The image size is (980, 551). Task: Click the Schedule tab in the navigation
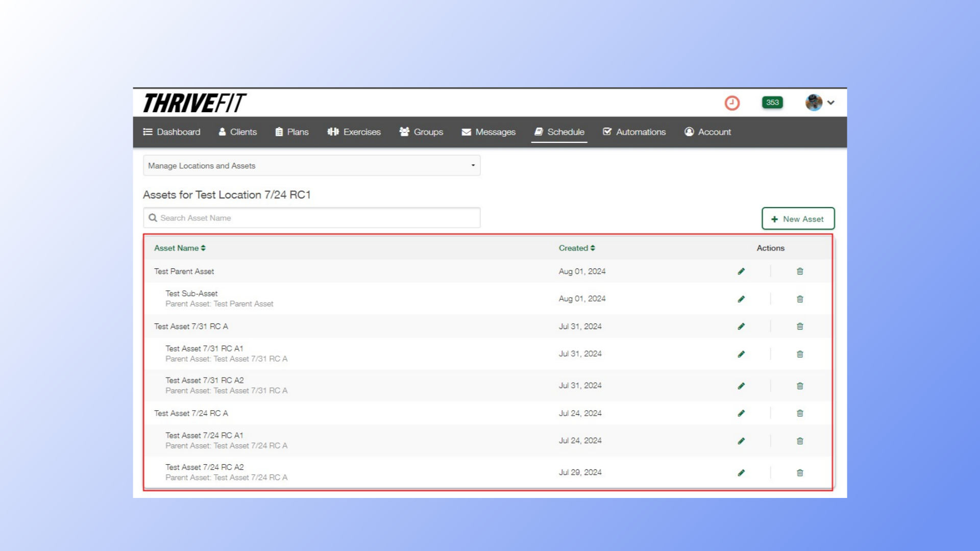coord(559,132)
